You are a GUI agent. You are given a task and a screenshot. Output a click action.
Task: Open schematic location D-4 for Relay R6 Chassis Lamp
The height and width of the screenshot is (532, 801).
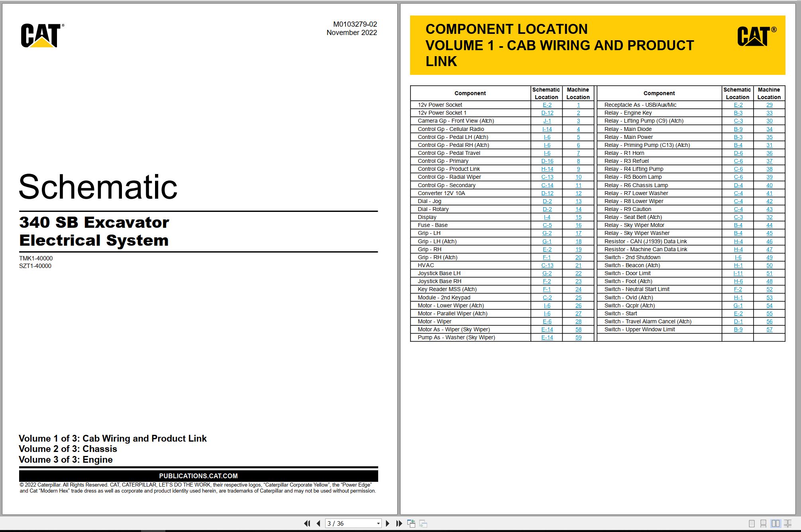[x=738, y=185]
